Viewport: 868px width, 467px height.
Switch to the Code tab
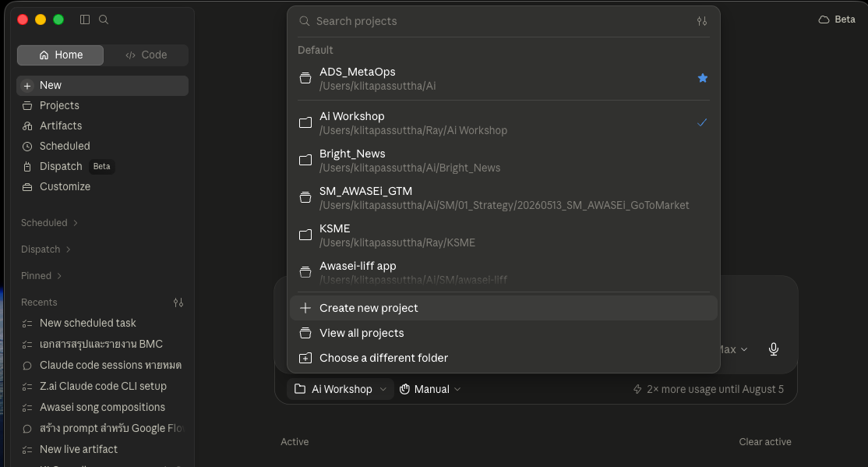(x=146, y=55)
